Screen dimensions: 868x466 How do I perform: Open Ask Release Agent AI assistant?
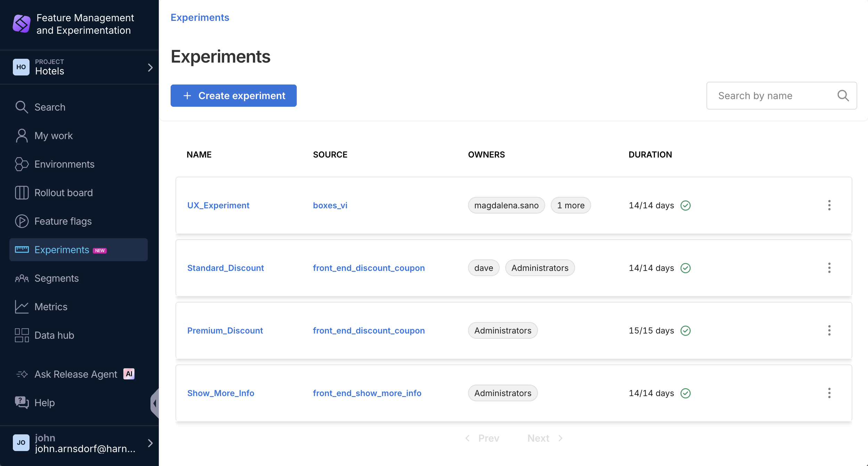coord(75,374)
